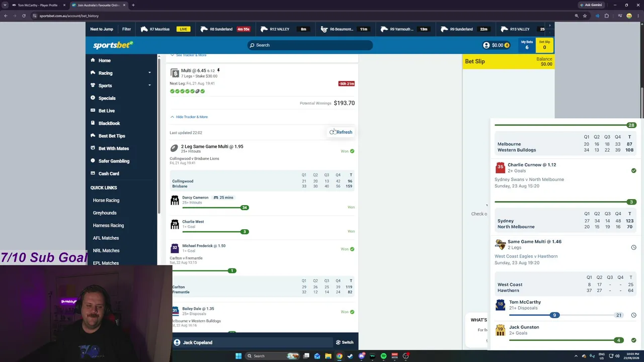Click the West Coast v Hawthorn multi icon
644x362 pixels.
pyautogui.click(x=500, y=244)
